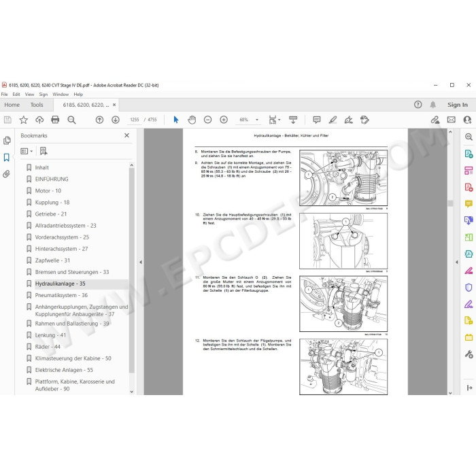Screen dimensions: 476x476
Task: Toggle the bookmarks panel icon
Action: (x=7, y=157)
